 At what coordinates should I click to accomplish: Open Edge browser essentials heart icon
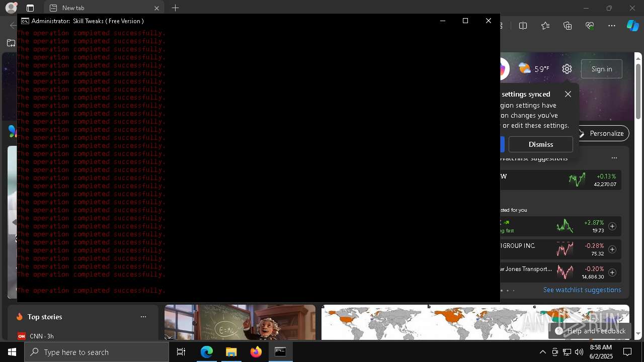590,26
